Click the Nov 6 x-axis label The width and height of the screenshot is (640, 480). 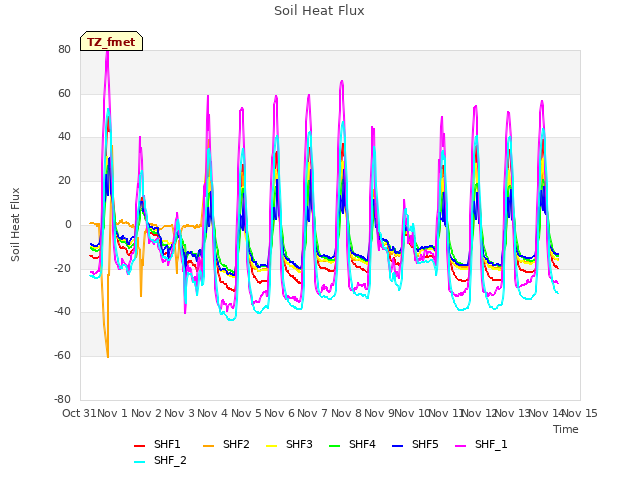coord(279,413)
